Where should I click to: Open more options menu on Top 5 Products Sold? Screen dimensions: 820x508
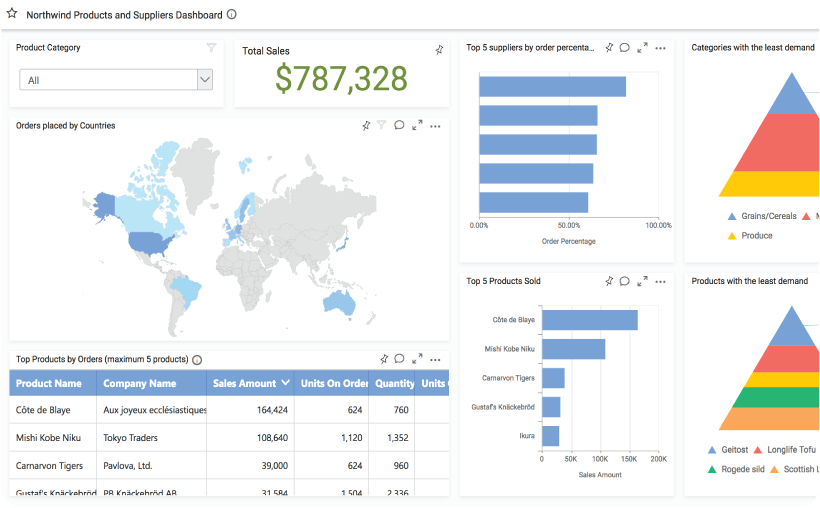click(660, 282)
